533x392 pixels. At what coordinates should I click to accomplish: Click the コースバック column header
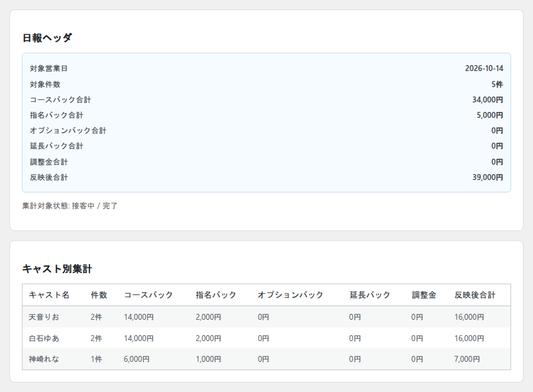pos(148,295)
